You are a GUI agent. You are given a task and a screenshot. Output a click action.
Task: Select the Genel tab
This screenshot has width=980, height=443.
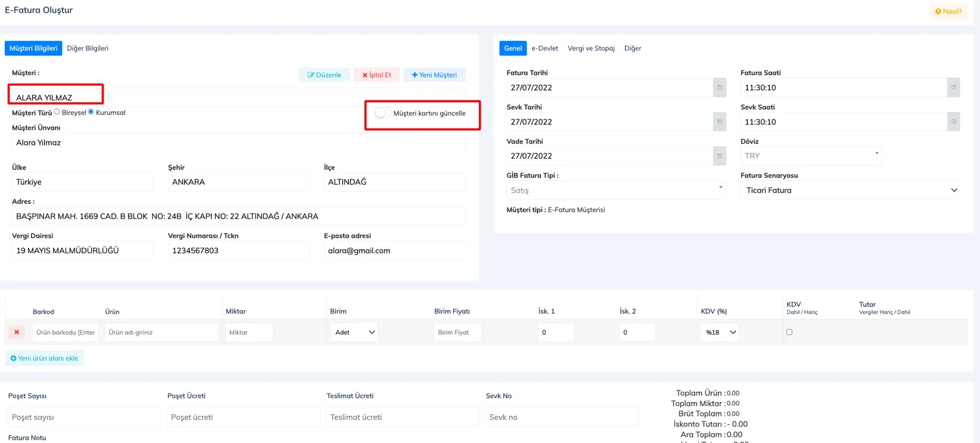[513, 48]
